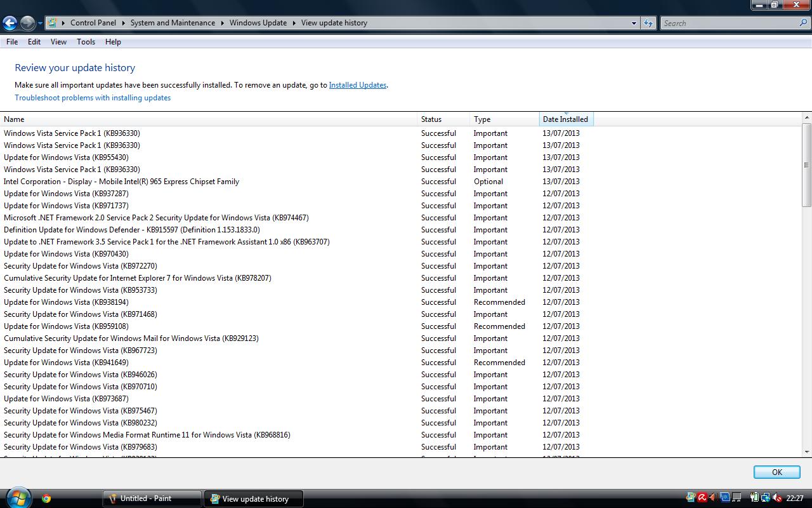
Task: Click the vertical scrollbar thumb
Action: (x=807, y=165)
